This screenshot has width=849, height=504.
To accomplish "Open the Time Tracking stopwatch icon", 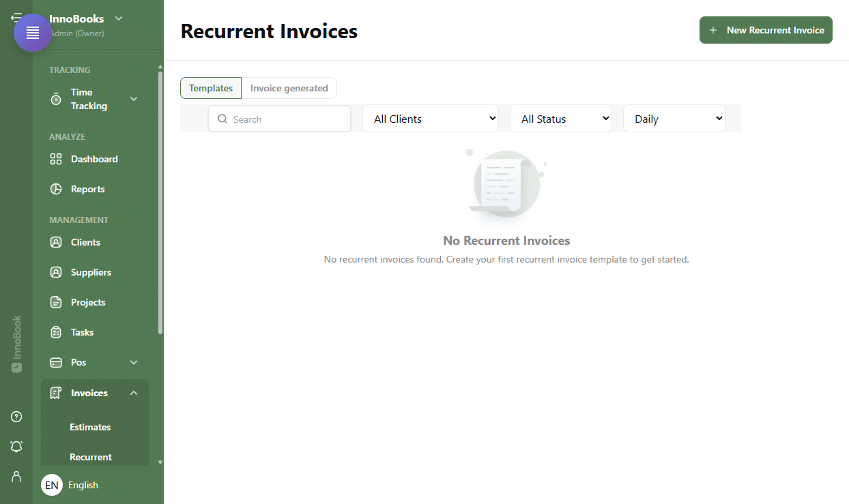I will 56,100.
